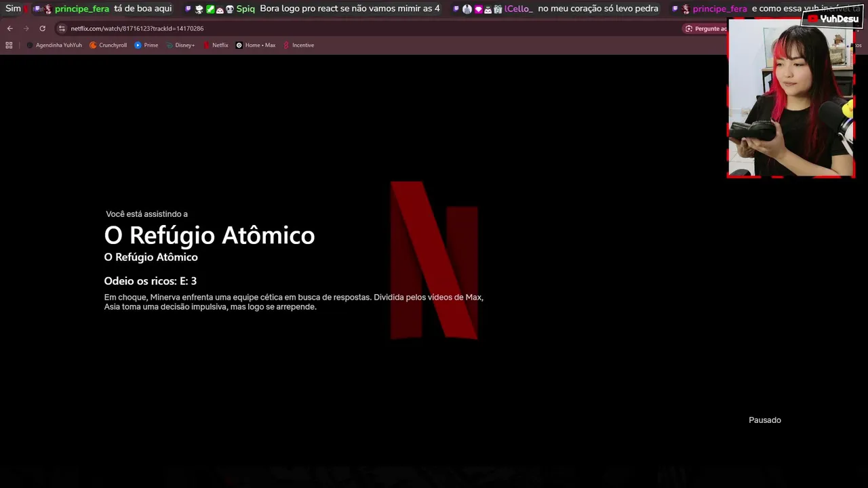
Task: Click the Pergunte ao Google Lens button
Action: tap(706, 28)
